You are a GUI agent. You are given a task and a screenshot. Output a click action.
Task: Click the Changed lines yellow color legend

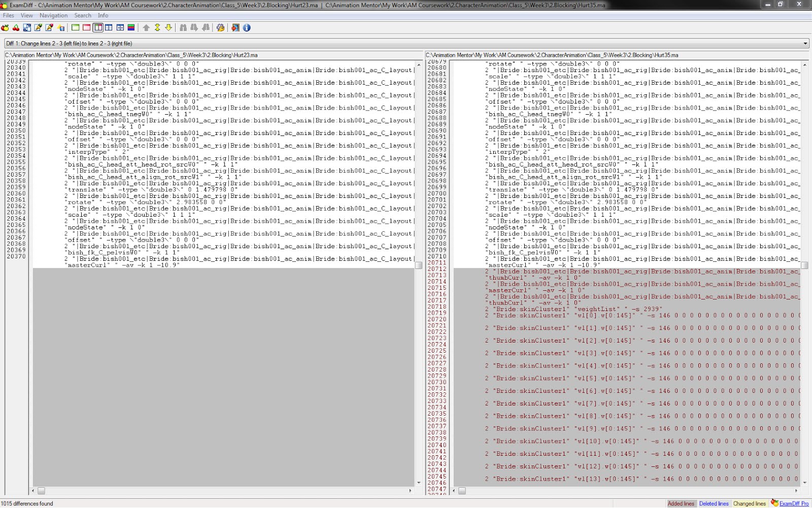(750, 503)
